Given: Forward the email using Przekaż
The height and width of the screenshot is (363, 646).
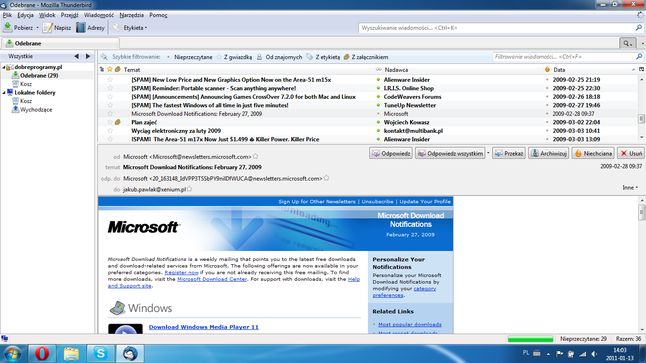Looking at the screenshot, I should click(x=509, y=153).
